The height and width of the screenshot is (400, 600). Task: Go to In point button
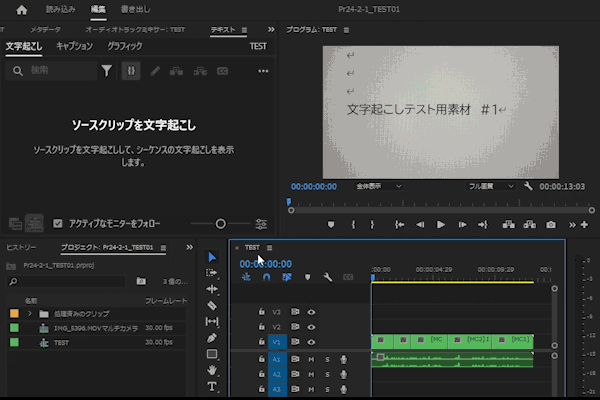click(399, 225)
